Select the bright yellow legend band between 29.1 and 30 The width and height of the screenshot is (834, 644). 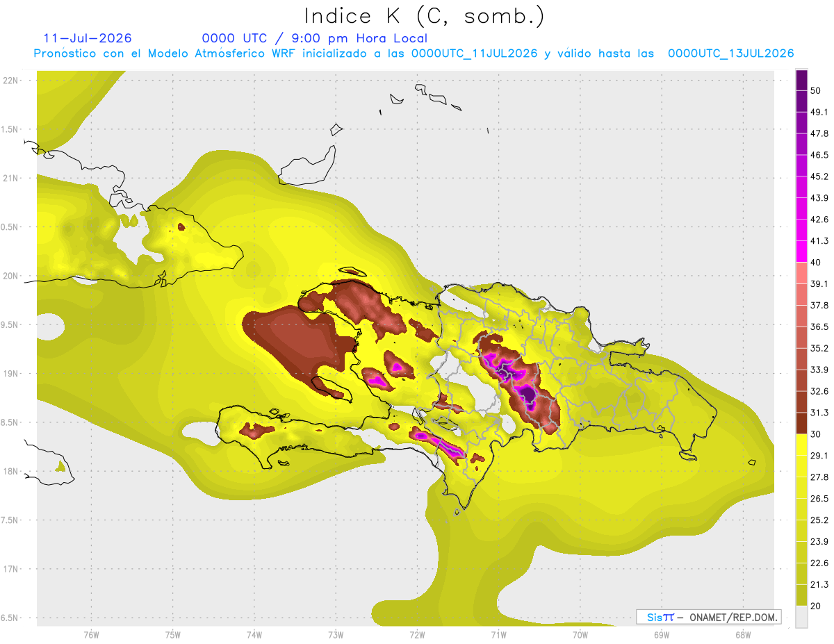point(801,445)
